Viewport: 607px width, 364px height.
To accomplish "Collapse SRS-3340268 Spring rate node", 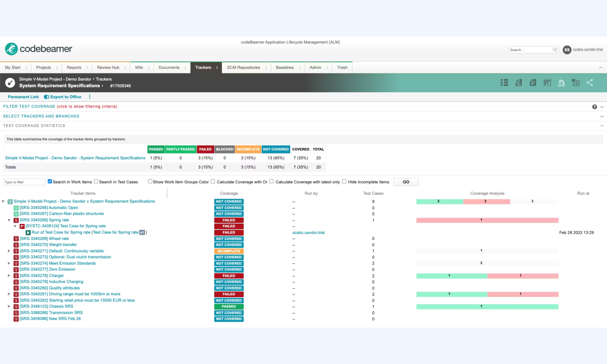I will [9, 220].
